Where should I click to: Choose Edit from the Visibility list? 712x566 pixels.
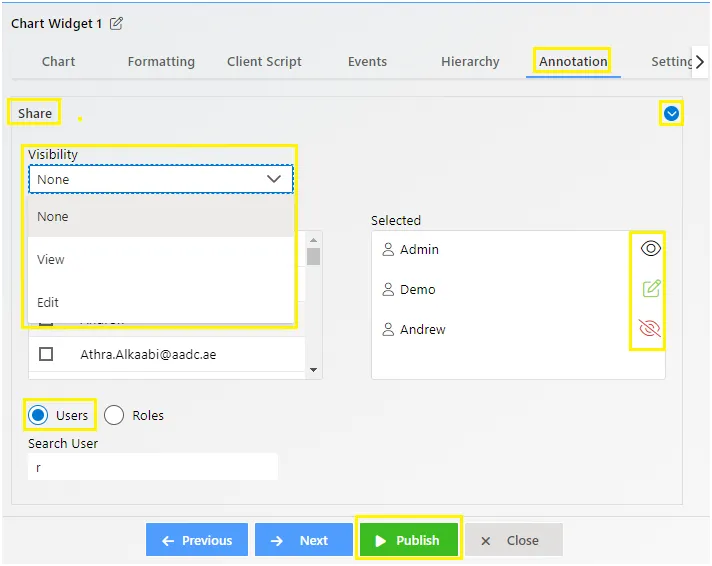[x=161, y=302]
